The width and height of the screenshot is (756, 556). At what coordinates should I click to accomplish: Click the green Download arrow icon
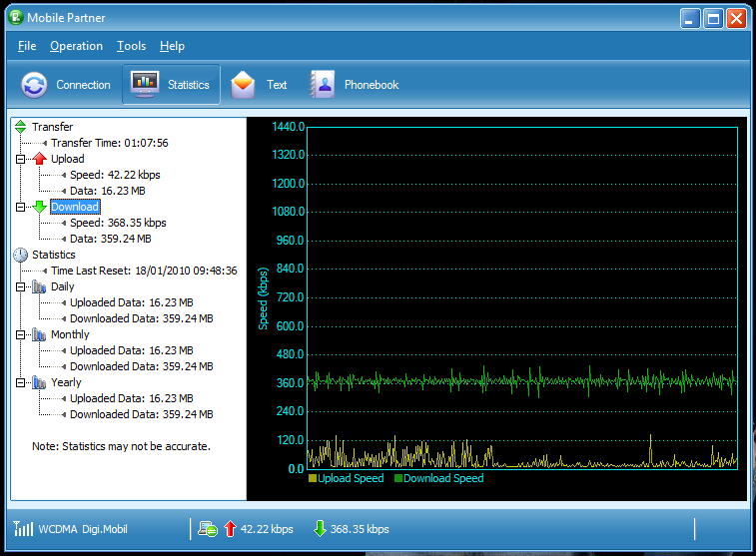pyautogui.click(x=40, y=207)
